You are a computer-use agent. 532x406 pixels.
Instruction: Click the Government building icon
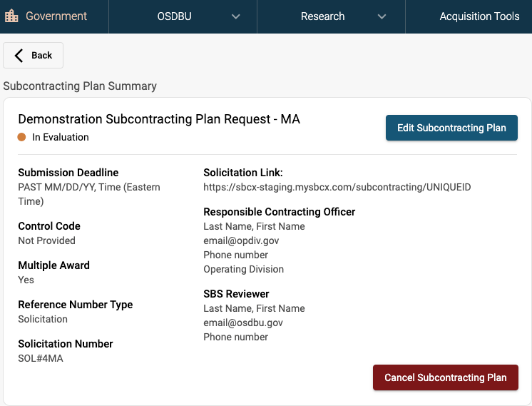click(x=11, y=16)
